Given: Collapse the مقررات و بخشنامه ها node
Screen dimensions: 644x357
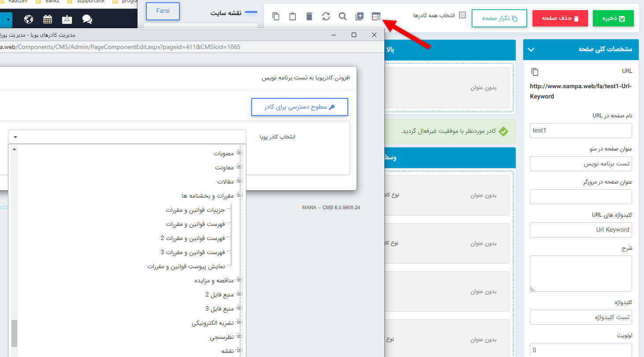Looking at the screenshot, I should point(240,195).
